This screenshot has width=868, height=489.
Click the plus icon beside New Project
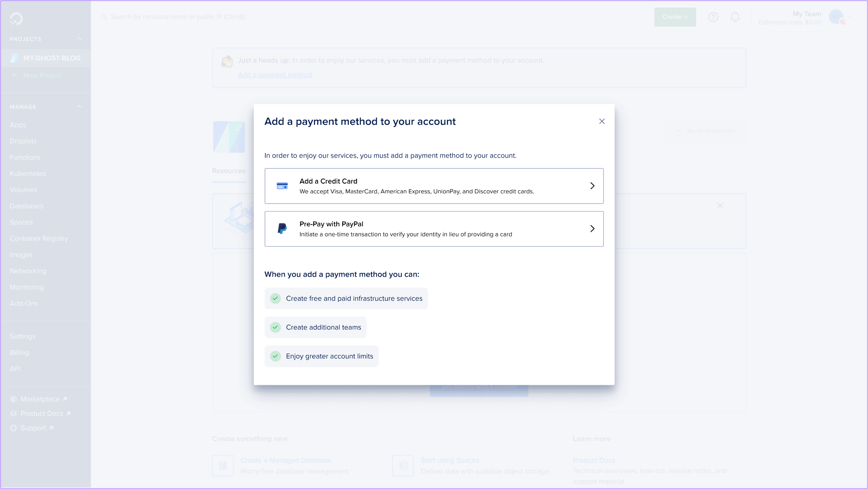coord(14,75)
